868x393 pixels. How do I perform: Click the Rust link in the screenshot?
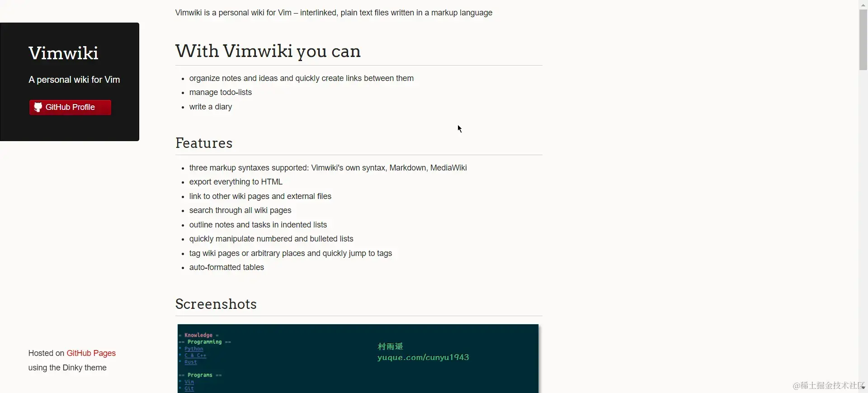190,362
